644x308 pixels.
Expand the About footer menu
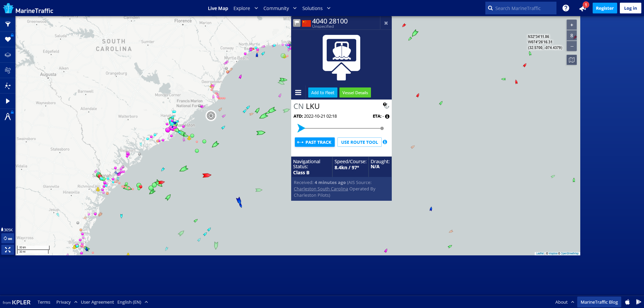pos(565,302)
